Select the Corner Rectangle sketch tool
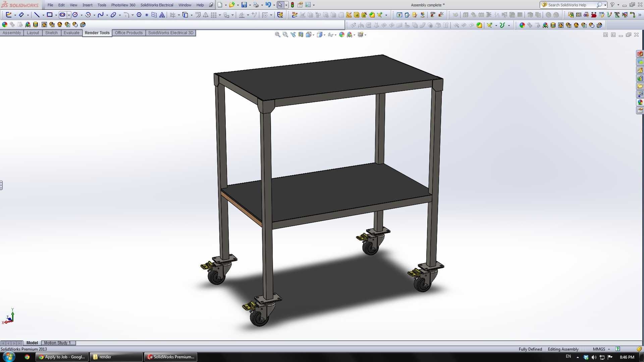644x362 pixels. [x=50, y=15]
